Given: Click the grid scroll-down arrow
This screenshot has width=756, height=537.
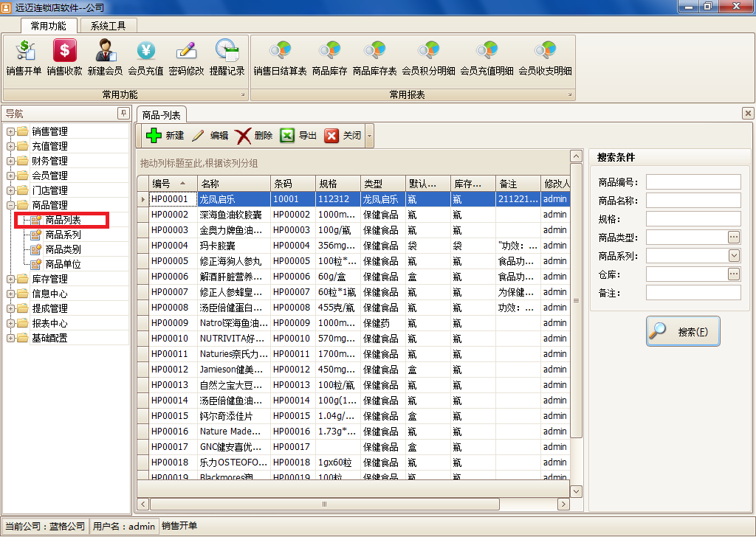Looking at the screenshot, I should click(576, 491).
